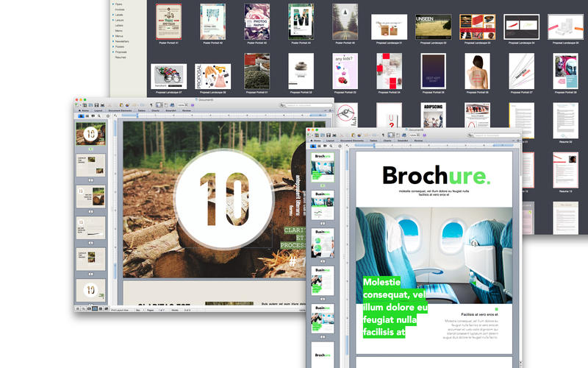Collapse the ribbon in forest document window
This screenshot has width=588, height=368.
point(326,111)
